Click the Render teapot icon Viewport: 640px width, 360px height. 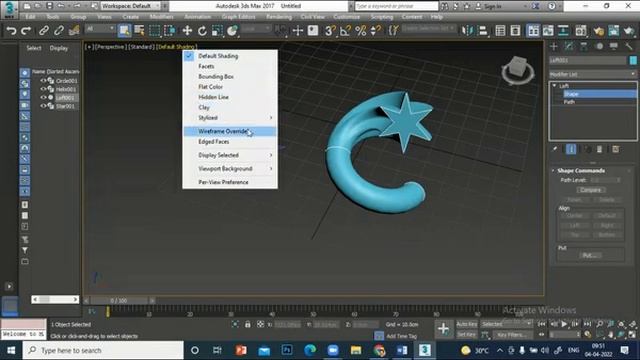(629, 31)
